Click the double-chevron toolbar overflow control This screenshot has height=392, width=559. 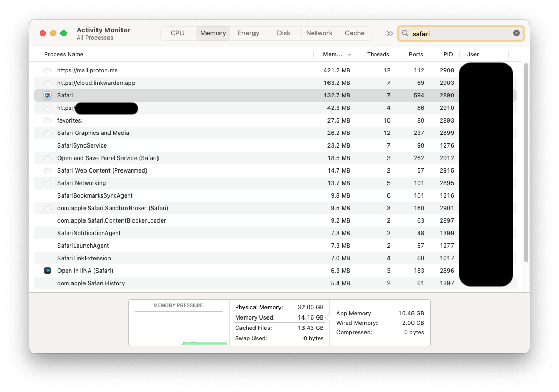pyautogui.click(x=390, y=33)
